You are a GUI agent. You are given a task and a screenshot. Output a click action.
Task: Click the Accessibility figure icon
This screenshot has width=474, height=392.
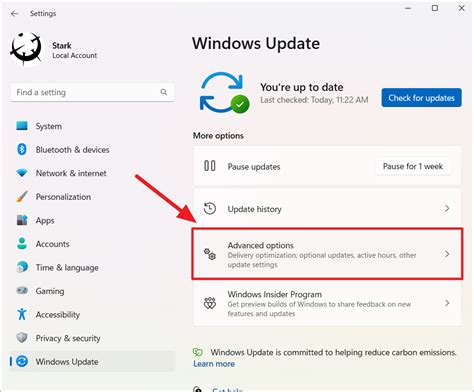click(x=22, y=314)
